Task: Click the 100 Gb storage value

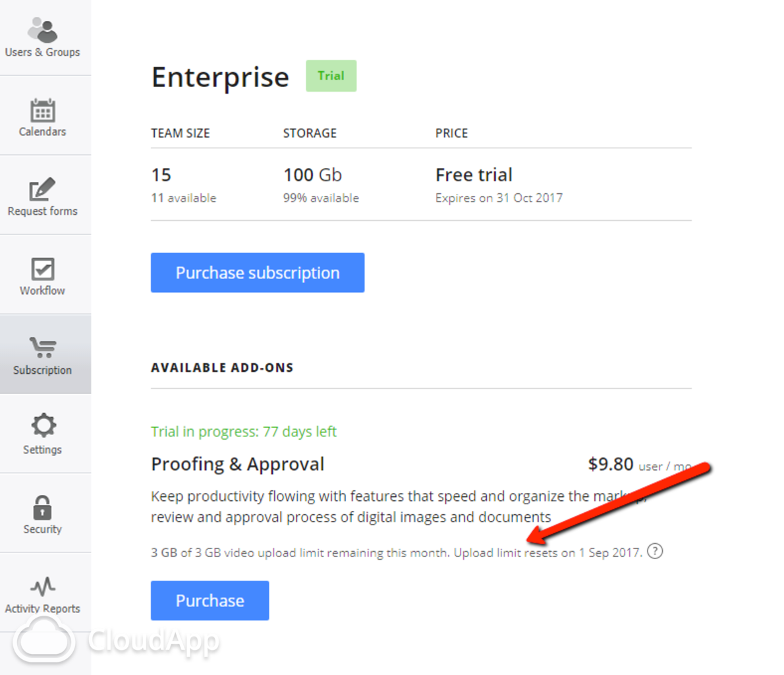Action: [x=312, y=175]
